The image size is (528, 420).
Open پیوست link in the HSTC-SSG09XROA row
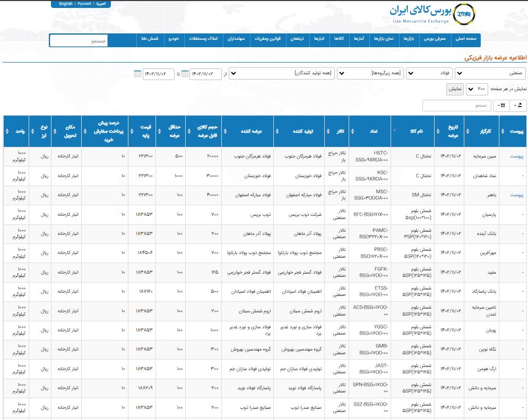(x=516, y=156)
